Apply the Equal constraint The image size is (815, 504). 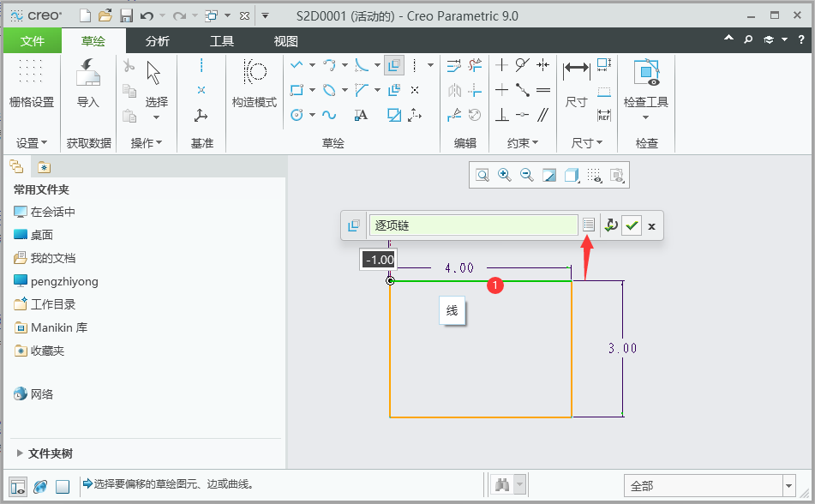(x=543, y=90)
